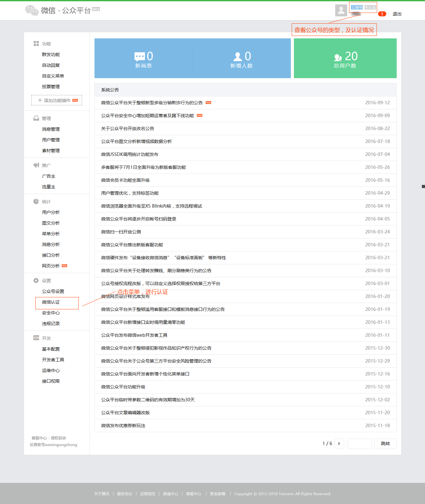Open 违规记录
The image size is (425, 504).
[x=51, y=324]
